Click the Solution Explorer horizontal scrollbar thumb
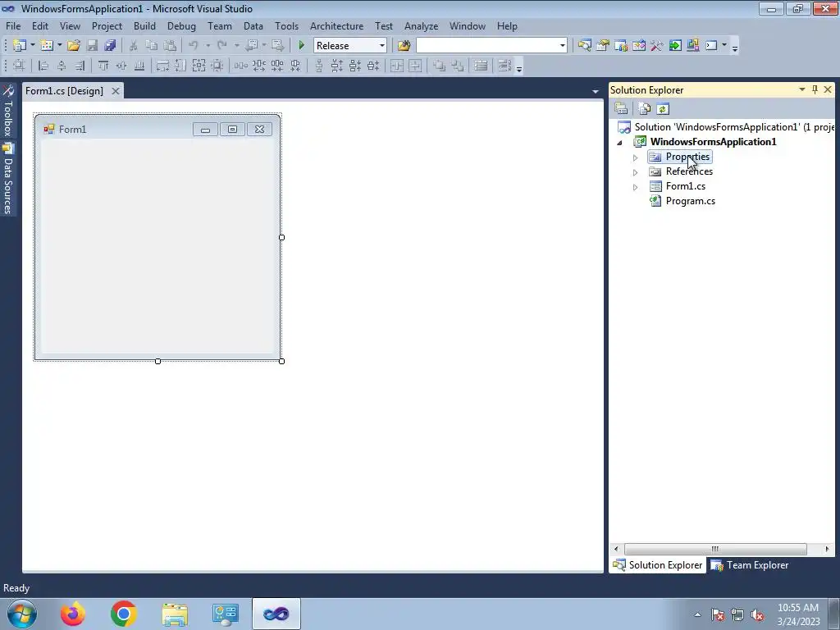 click(x=715, y=549)
